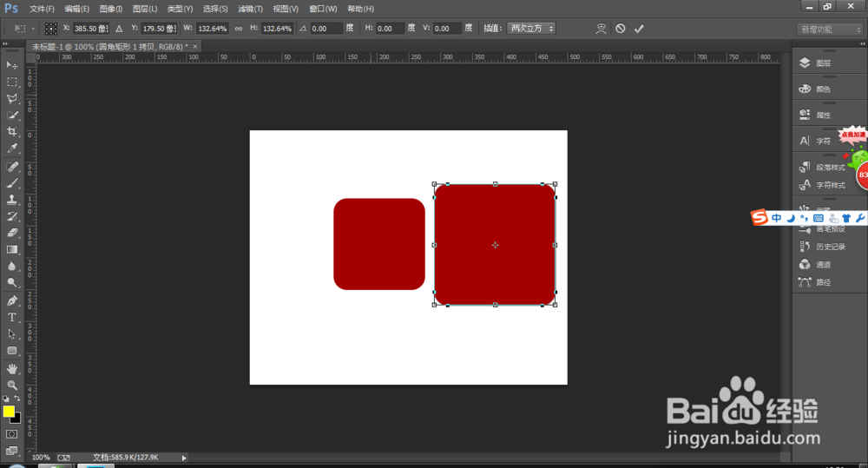The image size is (868, 468).
Task: Select the Zoom tool in toolbox
Action: (11, 386)
